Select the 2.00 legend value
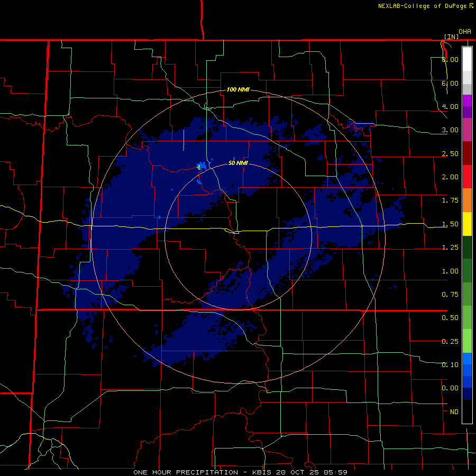The width and height of the screenshot is (476, 476). [450, 177]
